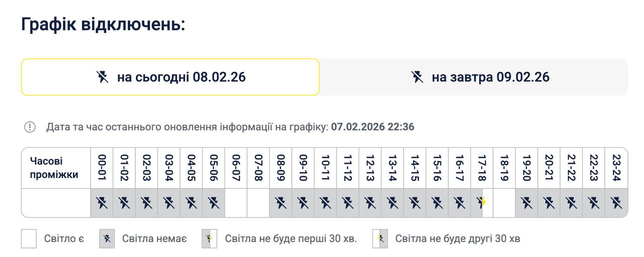This screenshot has height=257, width=644.
Task: Click the white cell under 18-19
Action: (504, 203)
